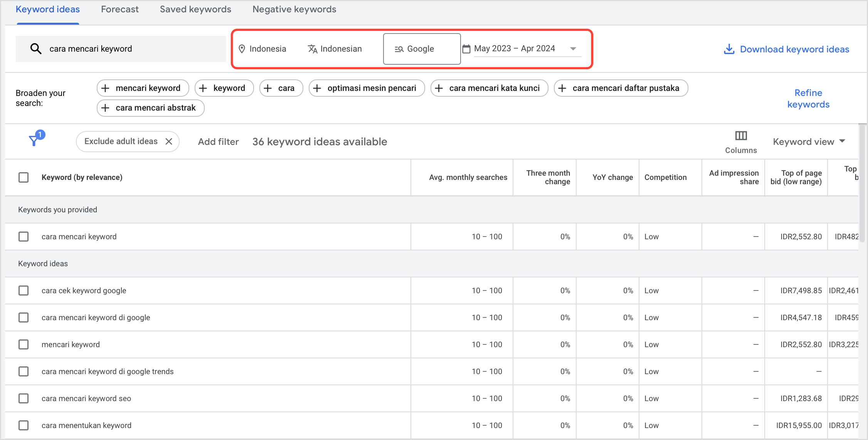Image resolution: width=868 pixels, height=440 pixels.
Task: Add 'cara mencari kata kunci' suggestion
Action: coord(490,88)
